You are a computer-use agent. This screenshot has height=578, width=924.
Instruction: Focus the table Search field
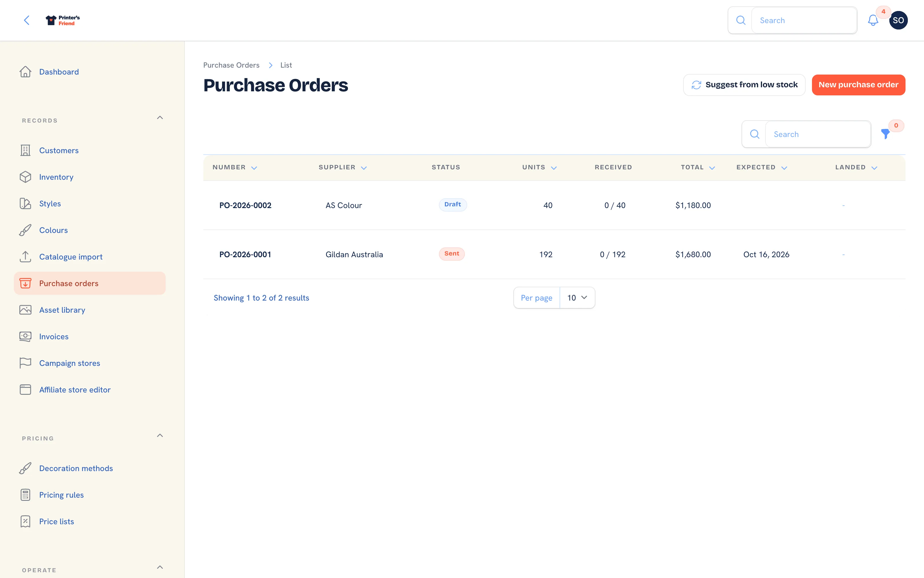[818, 134]
